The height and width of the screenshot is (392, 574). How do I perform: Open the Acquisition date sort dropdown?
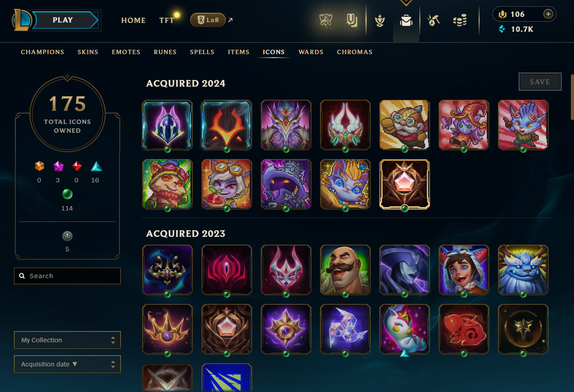68,364
